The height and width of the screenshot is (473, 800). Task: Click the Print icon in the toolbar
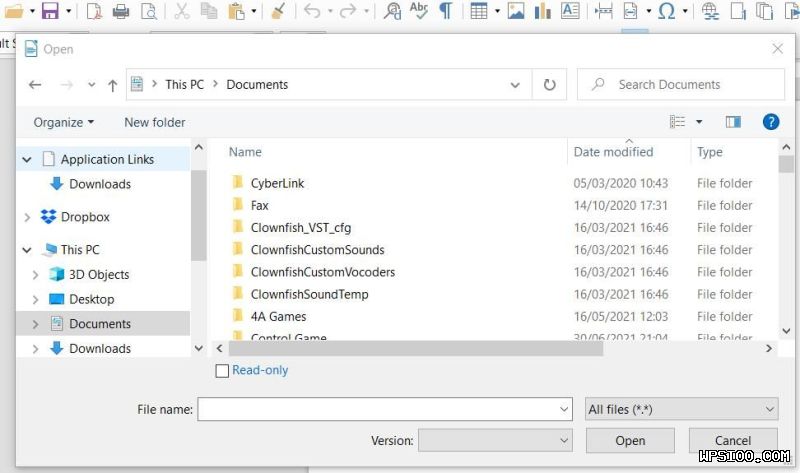click(x=121, y=12)
